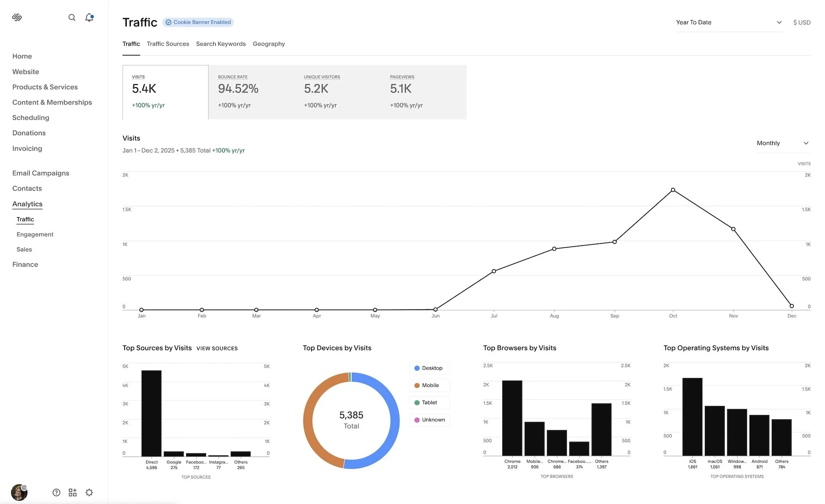Open the $ USD currency selector
The width and height of the screenshot is (825, 504).
[801, 22]
